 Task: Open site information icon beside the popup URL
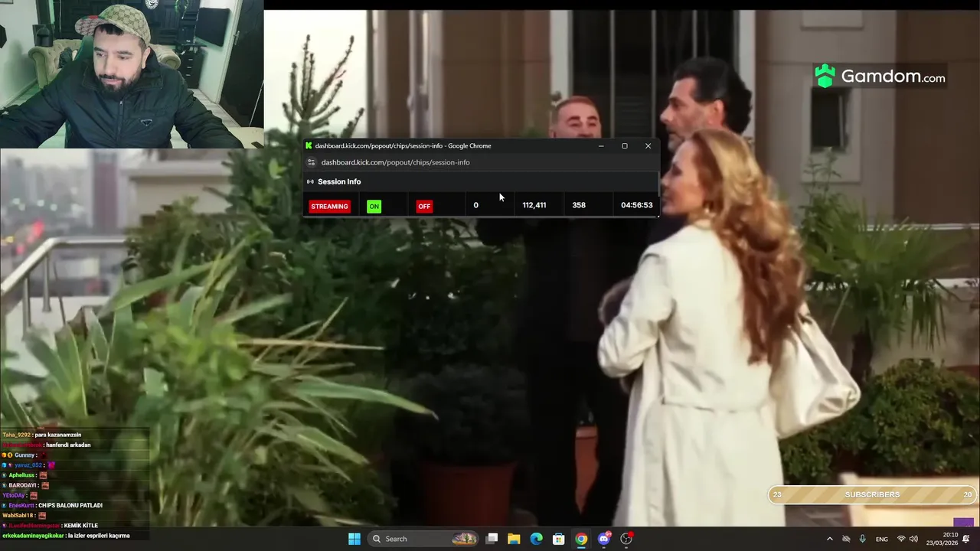point(311,162)
